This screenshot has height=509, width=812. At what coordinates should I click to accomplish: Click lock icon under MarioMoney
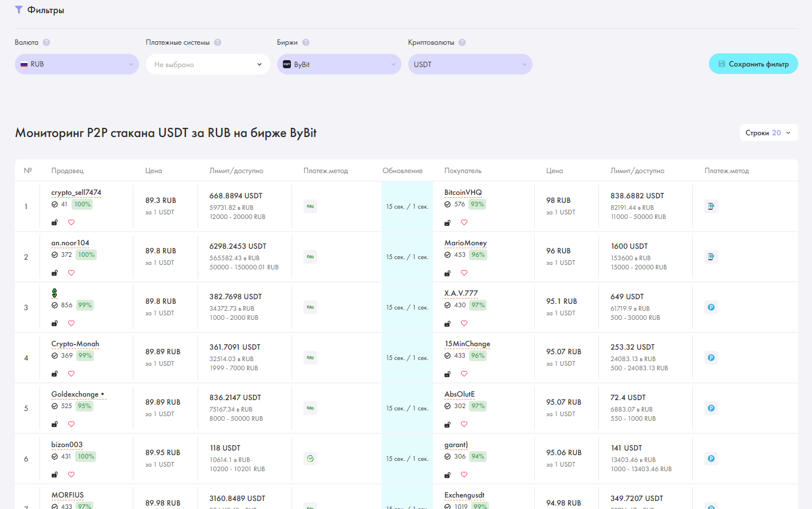tap(447, 273)
